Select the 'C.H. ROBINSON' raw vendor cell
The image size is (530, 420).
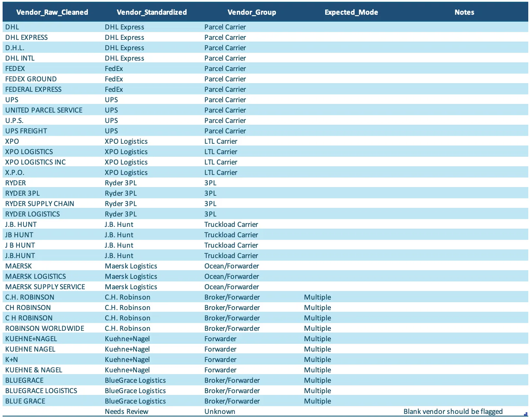pos(52,297)
